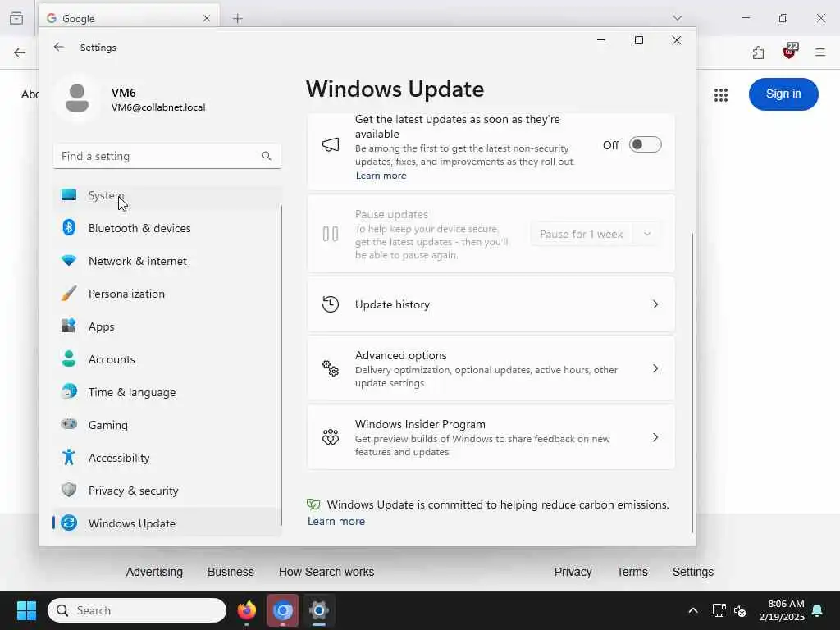Open How Search works footer link
Image resolution: width=840 pixels, height=630 pixels.
pyautogui.click(x=326, y=572)
